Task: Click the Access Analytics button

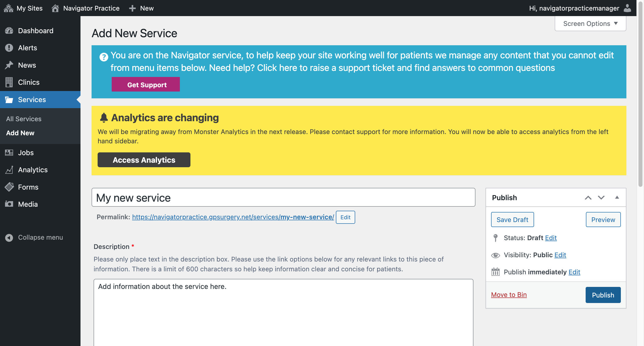Action: (x=144, y=160)
